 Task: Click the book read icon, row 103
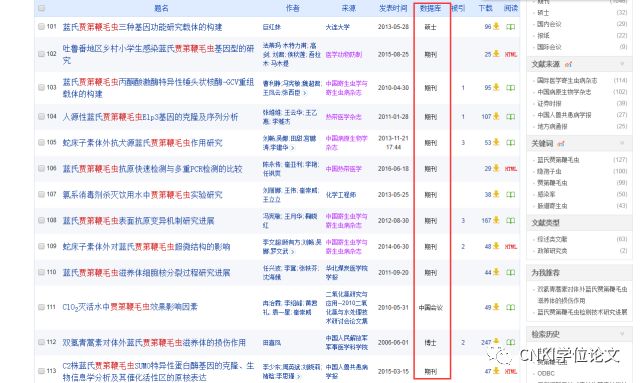point(511,87)
